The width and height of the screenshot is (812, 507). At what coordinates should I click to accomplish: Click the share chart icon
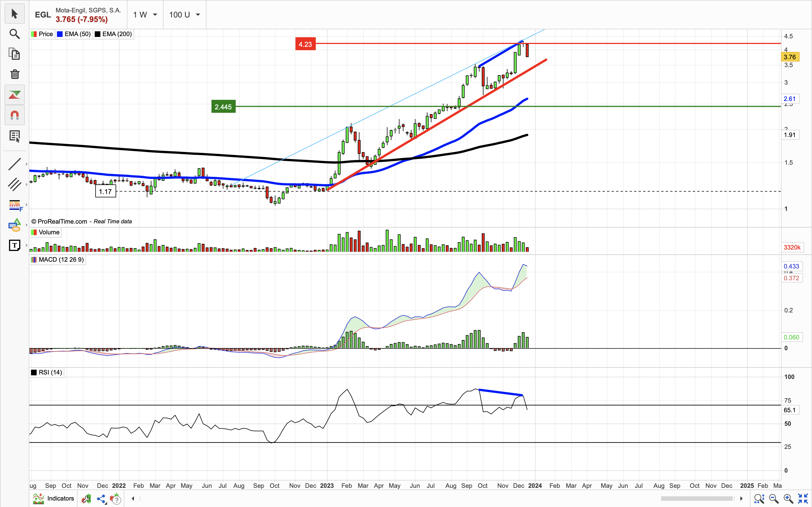101,499
